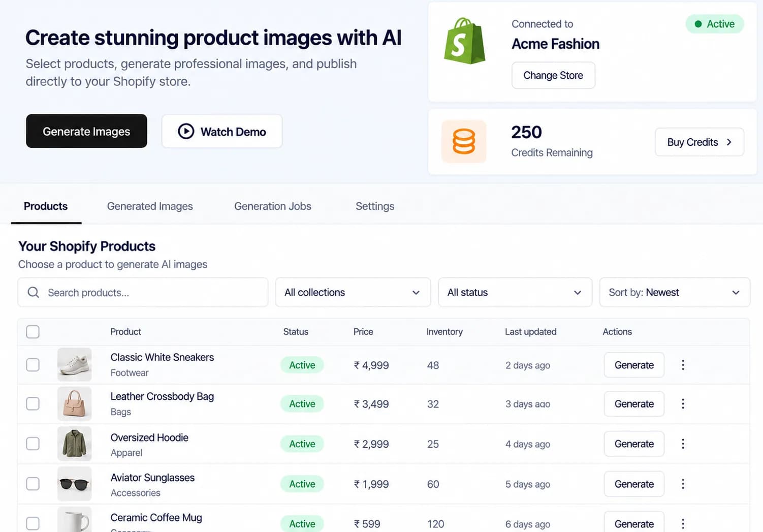
Task: Click the magnifier icon in product search
Action: click(x=34, y=292)
